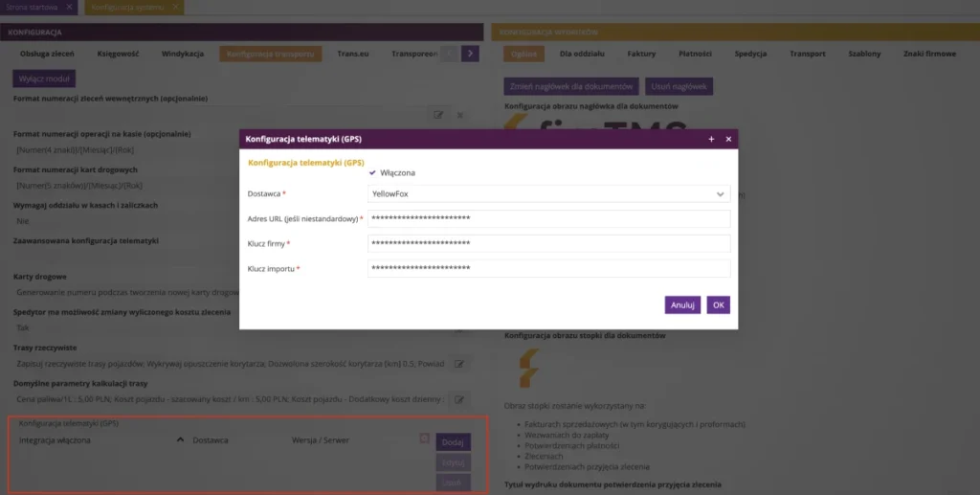Open the Płatności tab
Screen dimensions: 980x495
695,54
